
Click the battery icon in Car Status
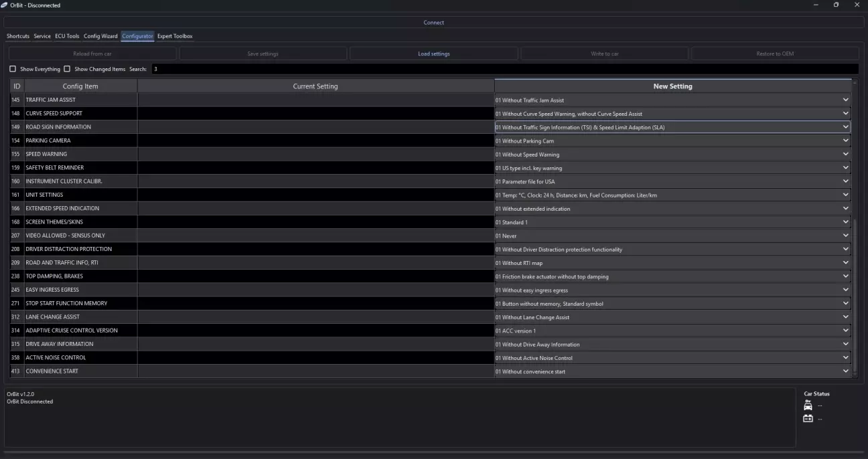[808, 419]
